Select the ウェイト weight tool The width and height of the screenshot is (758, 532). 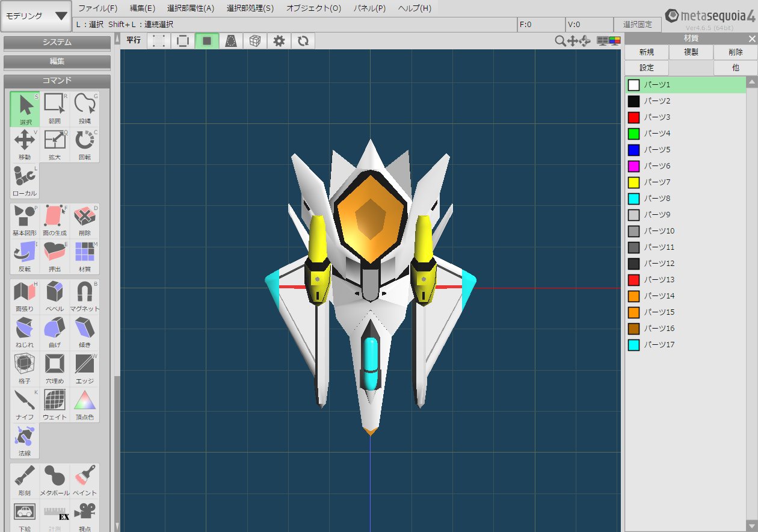pos(55,405)
